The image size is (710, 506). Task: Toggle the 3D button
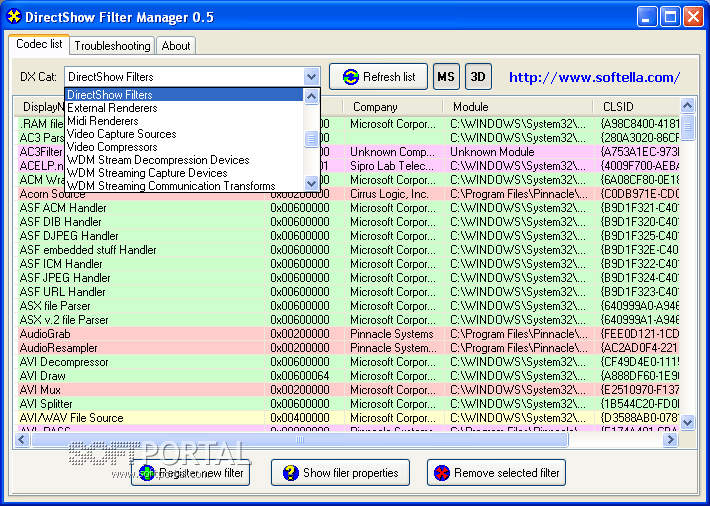click(x=478, y=77)
